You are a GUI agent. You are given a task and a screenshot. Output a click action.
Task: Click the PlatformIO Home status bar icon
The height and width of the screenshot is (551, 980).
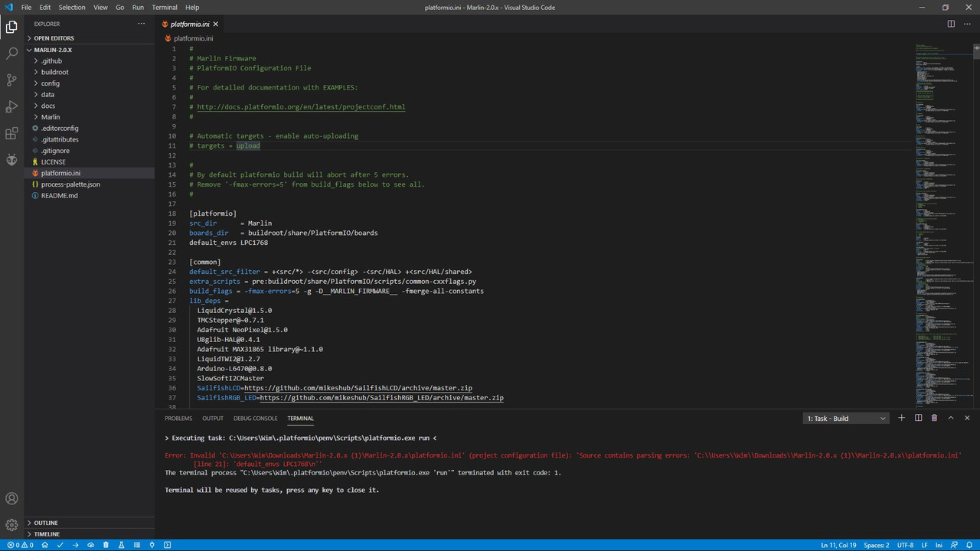pyautogui.click(x=44, y=545)
